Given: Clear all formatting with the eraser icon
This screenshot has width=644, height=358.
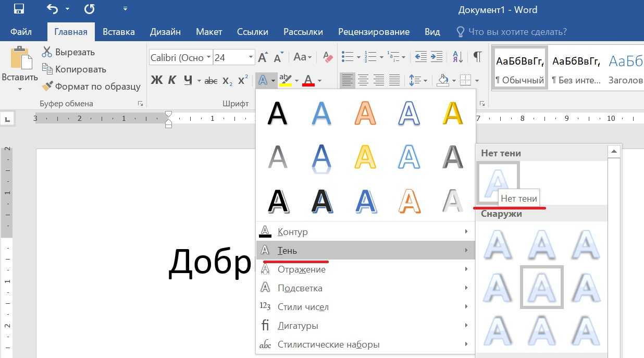Looking at the screenshot, I should pos(328,57).
